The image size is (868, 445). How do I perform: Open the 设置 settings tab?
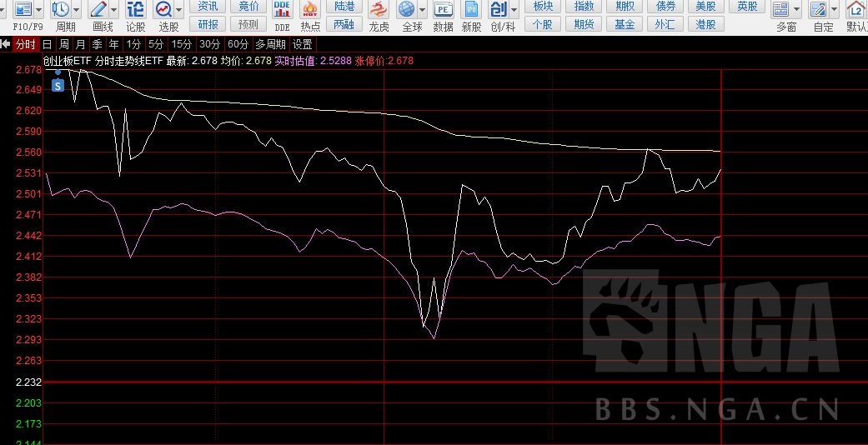[302, 44]
